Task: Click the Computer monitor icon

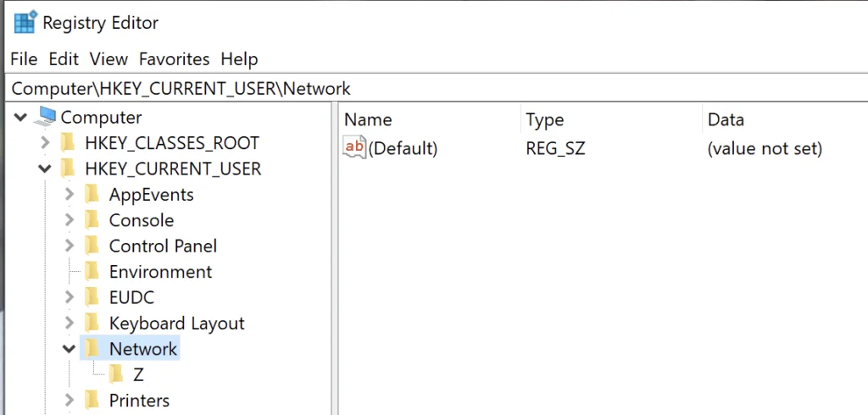Action: click(x=45, y=117)
